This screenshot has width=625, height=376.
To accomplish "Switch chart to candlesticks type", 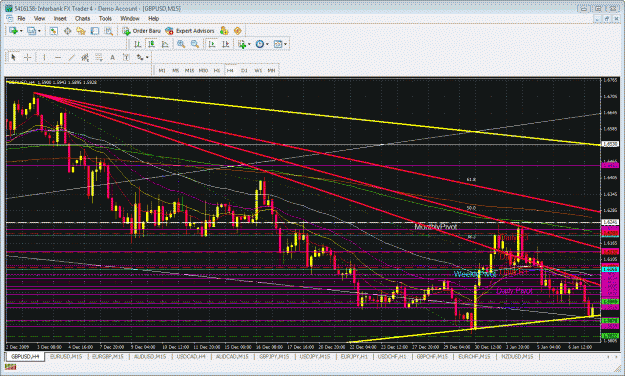I will click(x=151, y=44).
